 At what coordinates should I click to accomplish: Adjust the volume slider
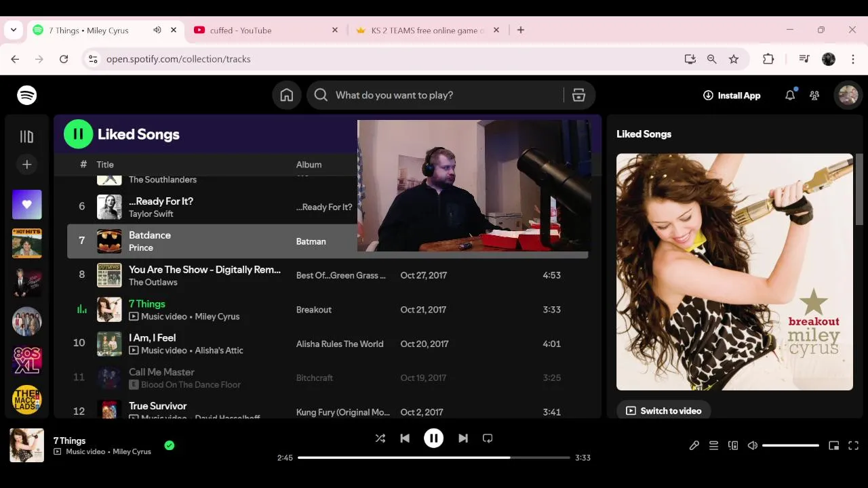791,445
